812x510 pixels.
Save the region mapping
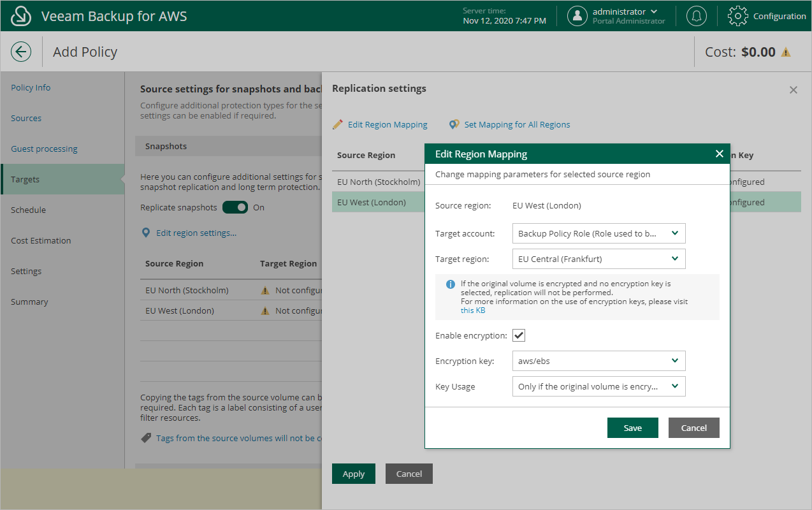click(x=633, y=428)
